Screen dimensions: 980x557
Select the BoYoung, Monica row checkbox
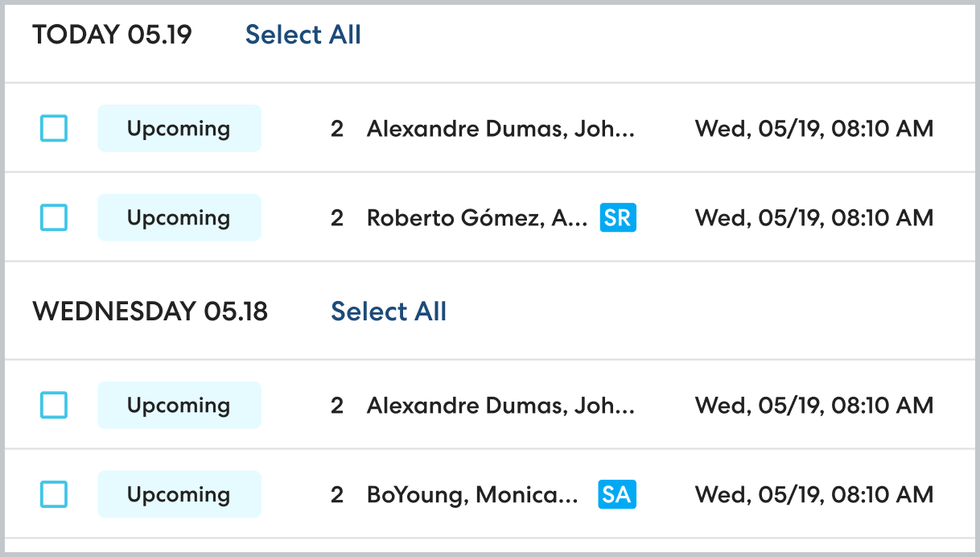coord(54,494)
